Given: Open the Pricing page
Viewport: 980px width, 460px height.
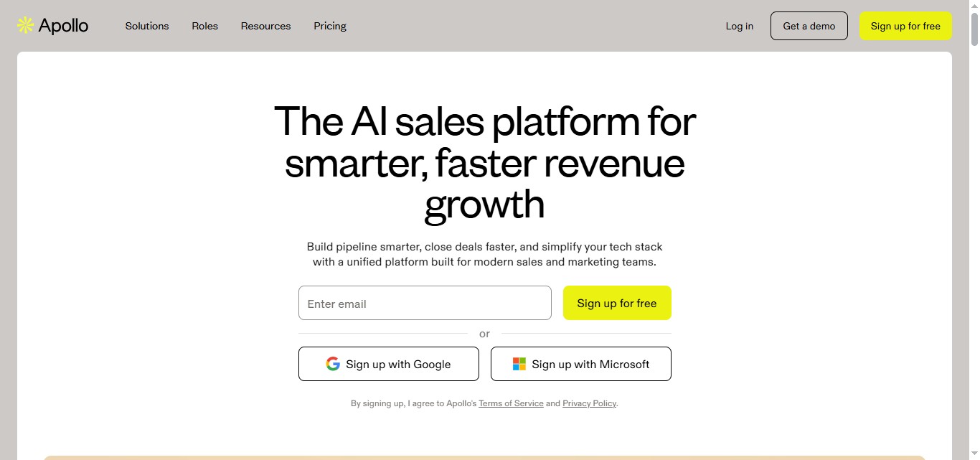Looking at the screenshot, I should click(x=329, y=26).
